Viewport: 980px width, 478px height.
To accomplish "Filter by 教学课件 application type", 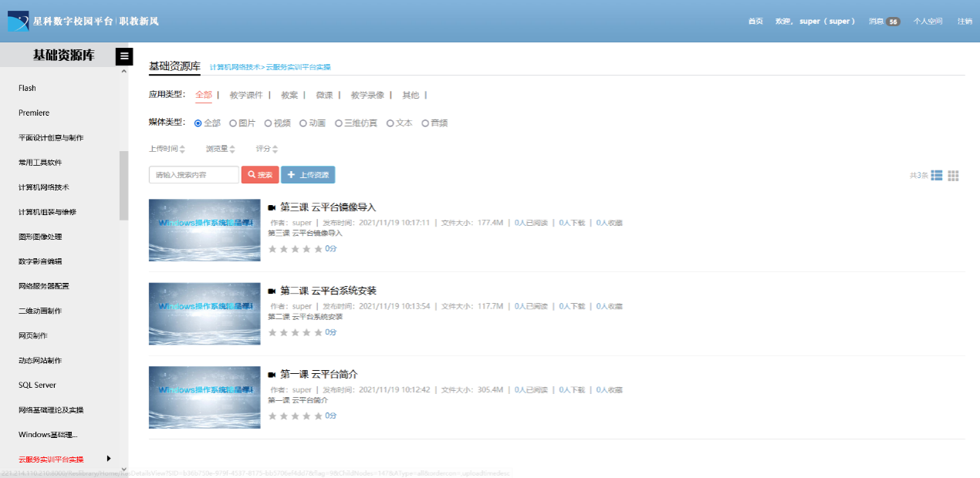I will pyautogui.click(x=246, y=96).
